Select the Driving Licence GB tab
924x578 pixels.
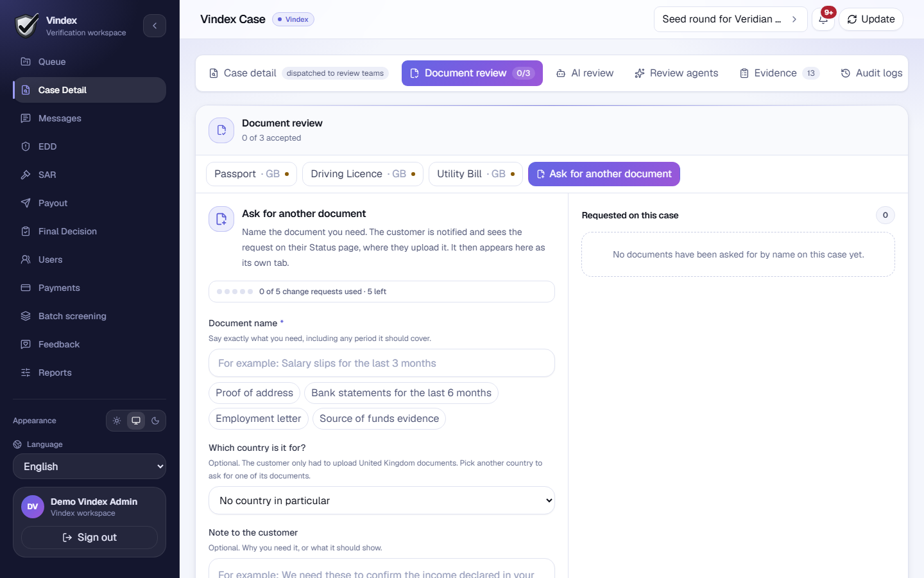[x=363, y=174]
